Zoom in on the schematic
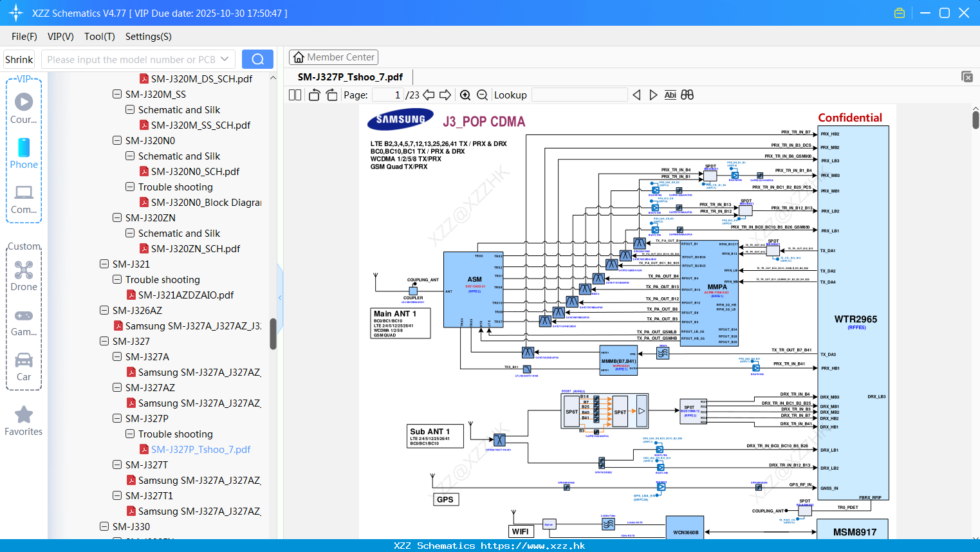Viewport: 980px width, 552px height. 465,95
